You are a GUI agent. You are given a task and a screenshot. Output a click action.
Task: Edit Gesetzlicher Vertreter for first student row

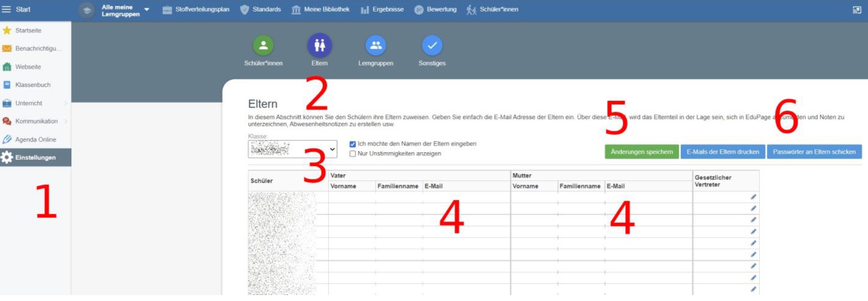click(x=753, y=197)
